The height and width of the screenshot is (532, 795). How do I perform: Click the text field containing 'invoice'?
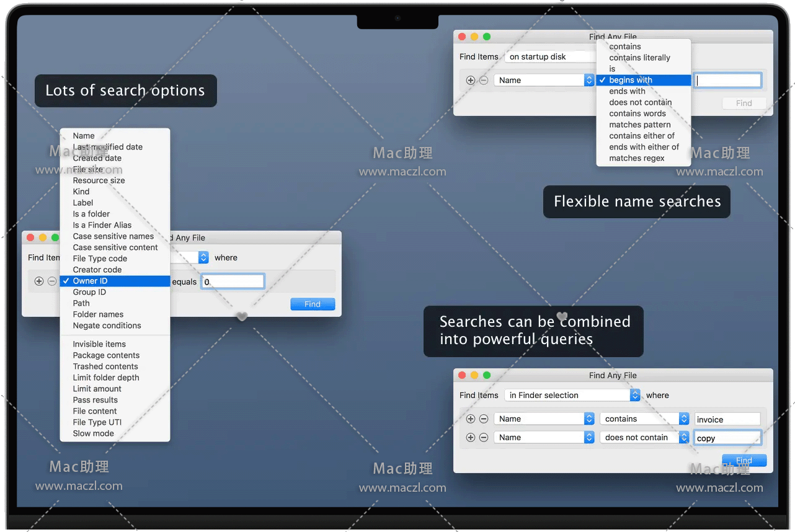tap(727, 420)
